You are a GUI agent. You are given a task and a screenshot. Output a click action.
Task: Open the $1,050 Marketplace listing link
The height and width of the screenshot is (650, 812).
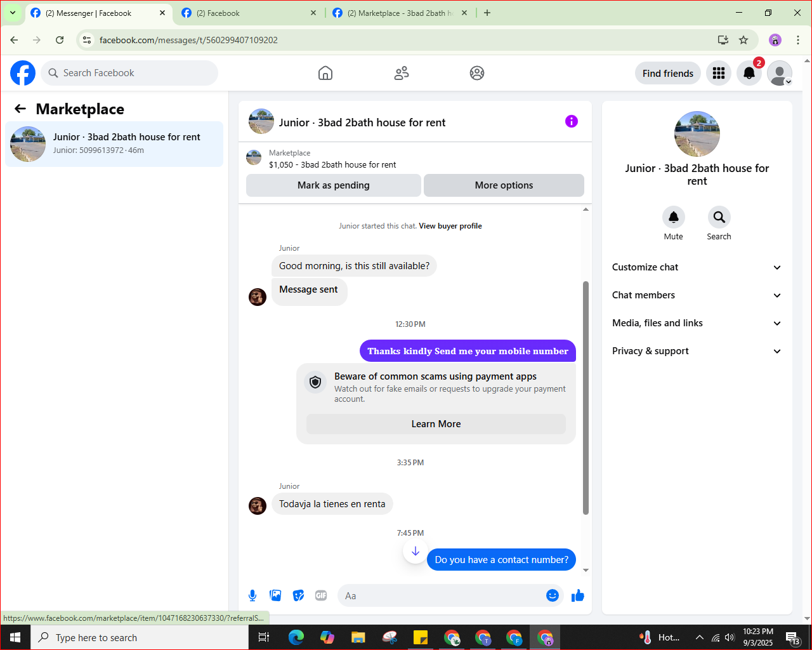332,164
